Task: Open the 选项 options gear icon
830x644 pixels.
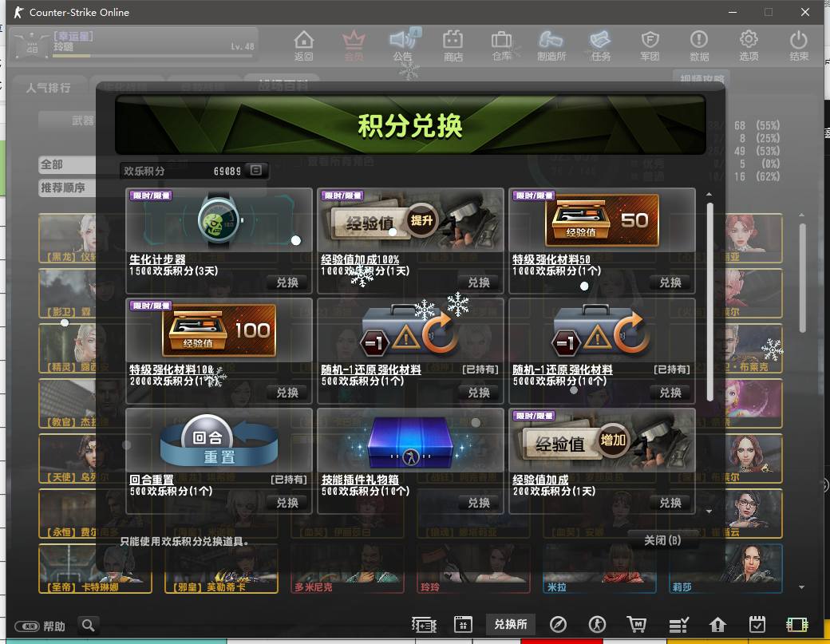Action: 749,45
